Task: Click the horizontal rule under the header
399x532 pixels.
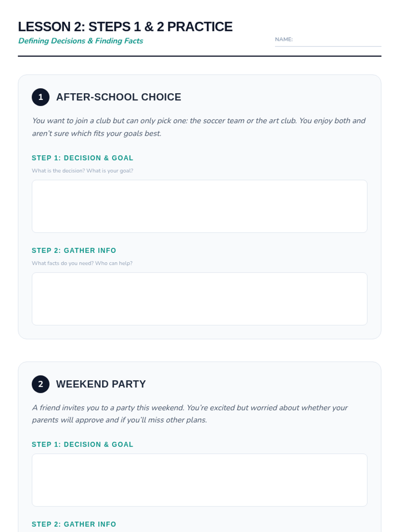Action: click(199, 56)
